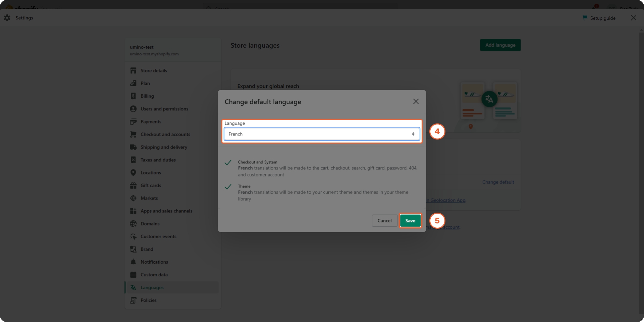Open the Policies settings page
644x322 pixels.
coord(148,300)
